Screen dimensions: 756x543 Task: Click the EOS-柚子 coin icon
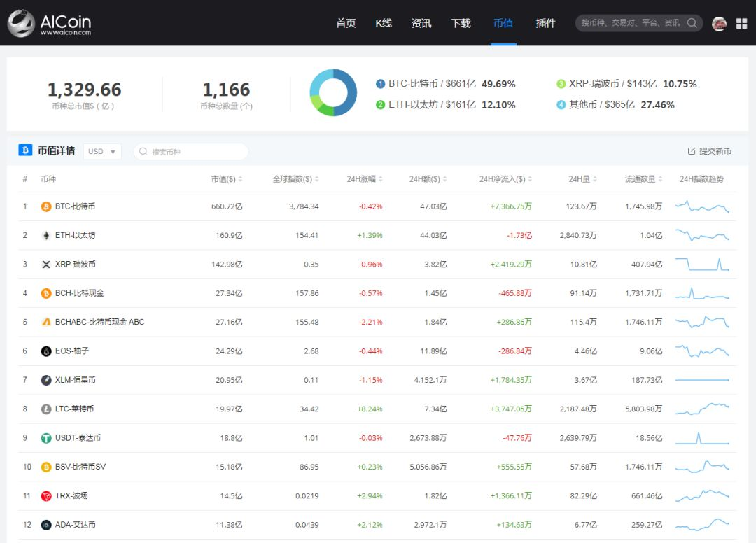(x=46, y=351)
